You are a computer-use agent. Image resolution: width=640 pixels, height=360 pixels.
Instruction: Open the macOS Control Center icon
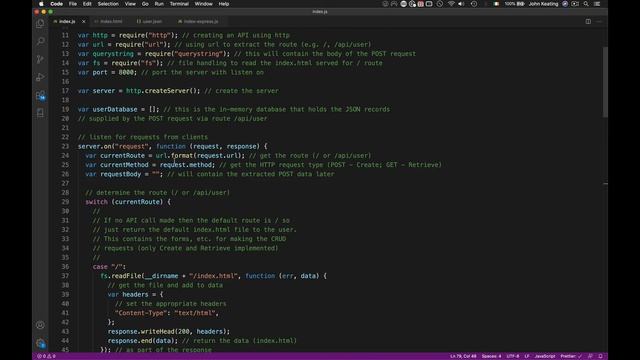coord(597,4)
